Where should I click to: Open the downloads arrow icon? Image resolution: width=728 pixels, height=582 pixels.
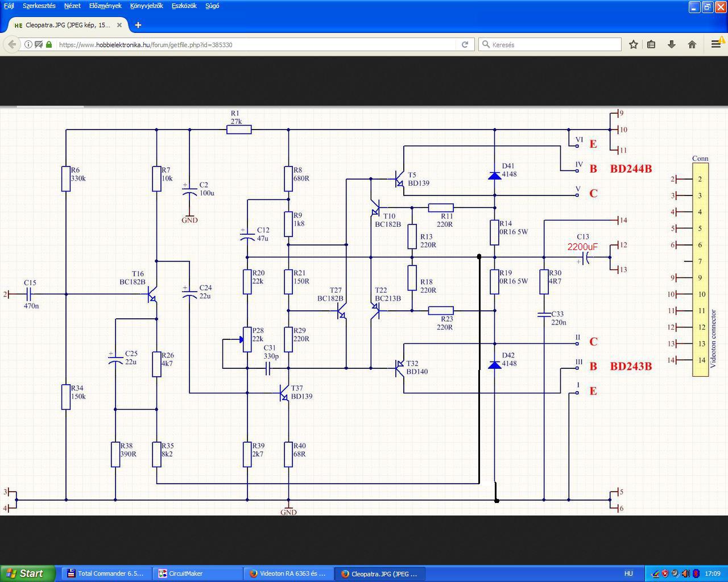[672, 44]
